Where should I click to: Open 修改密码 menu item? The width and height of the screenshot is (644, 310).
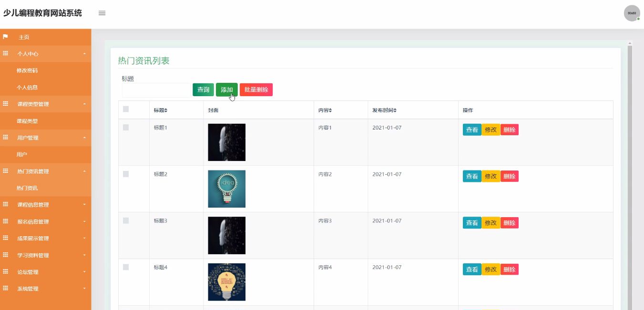[27, 70]
